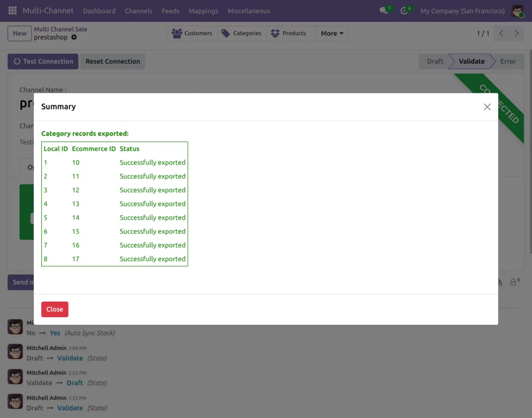Click the Multi-Channel app title
The height and width of the screenshot is (418, 532).
click(48, 11)
